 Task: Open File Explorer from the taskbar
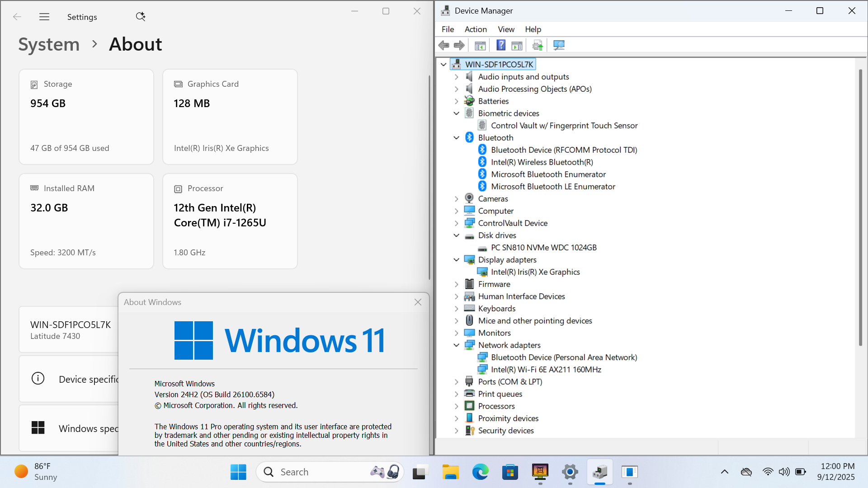(450, 472)
